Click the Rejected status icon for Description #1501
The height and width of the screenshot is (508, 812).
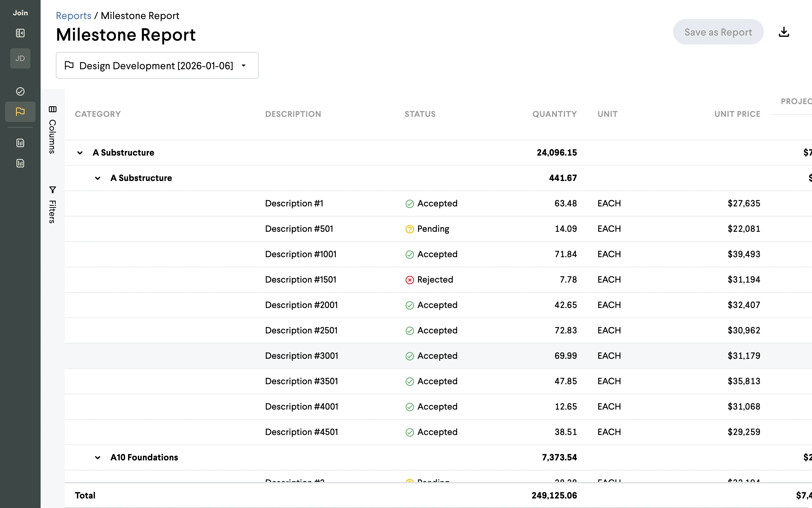pos(410,280)
